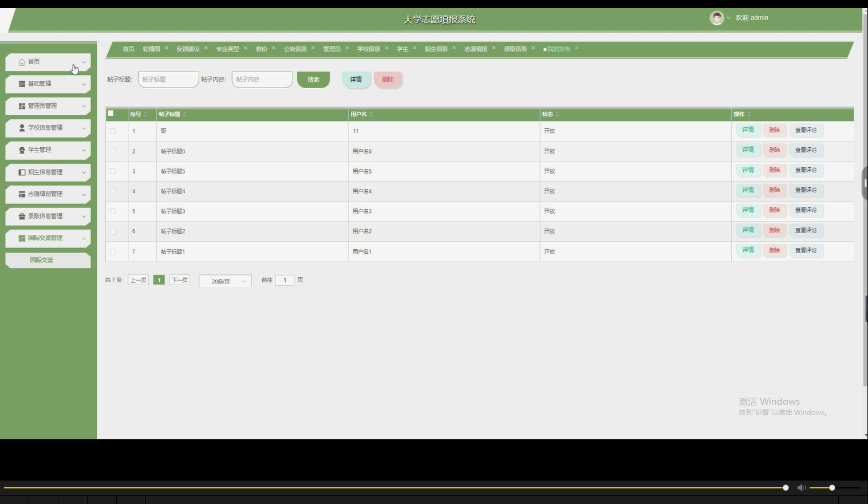This screenshot has width=868, height=504.
Task: Click the 志愿填报管理 table icon
Action: click(x=22, y=194)
